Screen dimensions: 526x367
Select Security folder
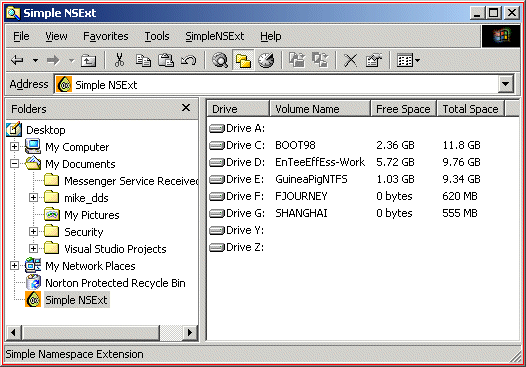pos(84,232)
